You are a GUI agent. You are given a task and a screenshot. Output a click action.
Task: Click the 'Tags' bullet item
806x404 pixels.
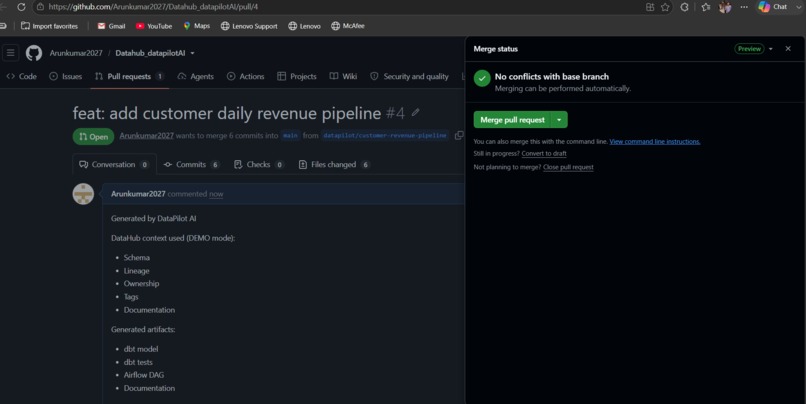click(131, 297)
